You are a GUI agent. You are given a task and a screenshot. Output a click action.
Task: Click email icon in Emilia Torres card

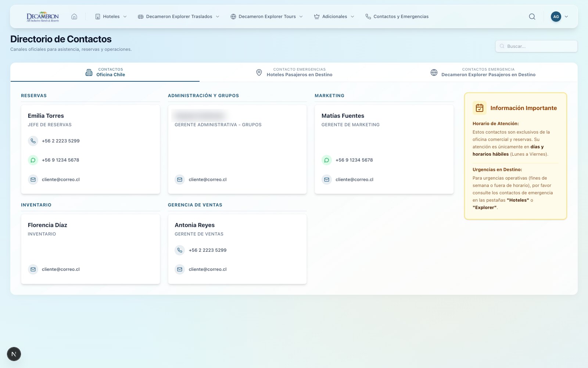(33, 180)
